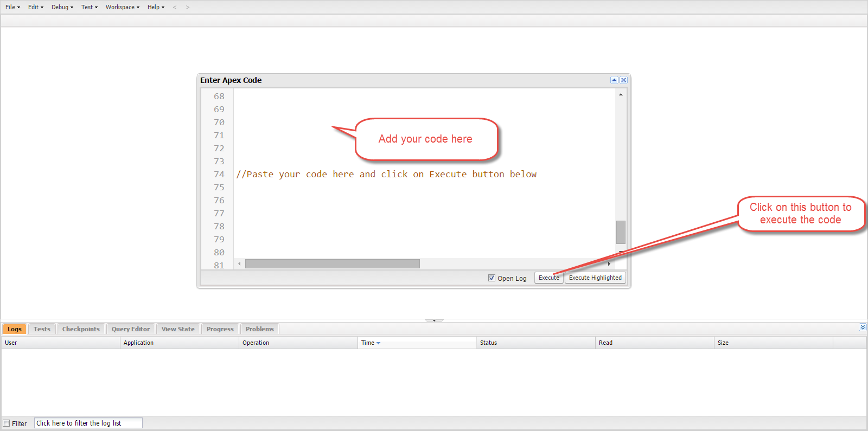Click the forward navigation arrow in menu bar

(188, 8)
